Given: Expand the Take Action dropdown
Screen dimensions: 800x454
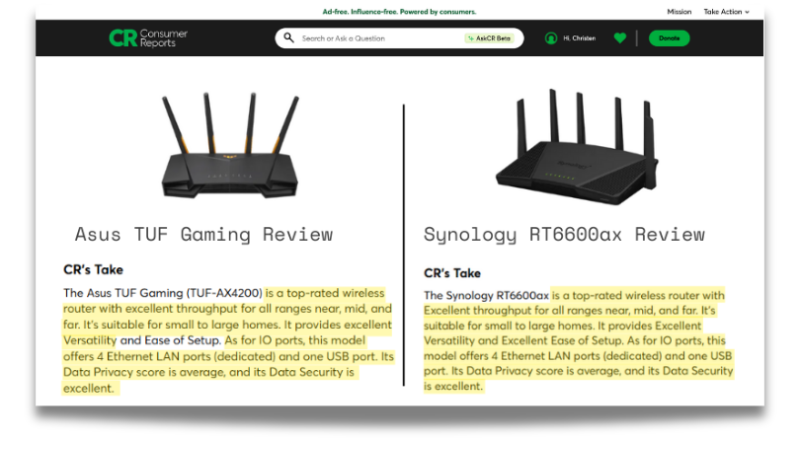Looking at the screenshot, I should [x=726, y=12].
